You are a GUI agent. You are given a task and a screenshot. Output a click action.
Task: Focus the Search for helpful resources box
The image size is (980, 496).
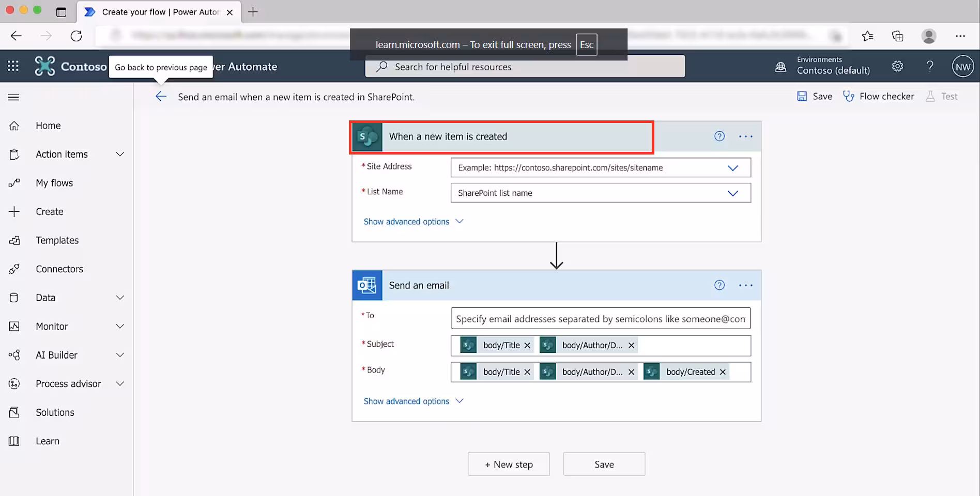point(525,67)
